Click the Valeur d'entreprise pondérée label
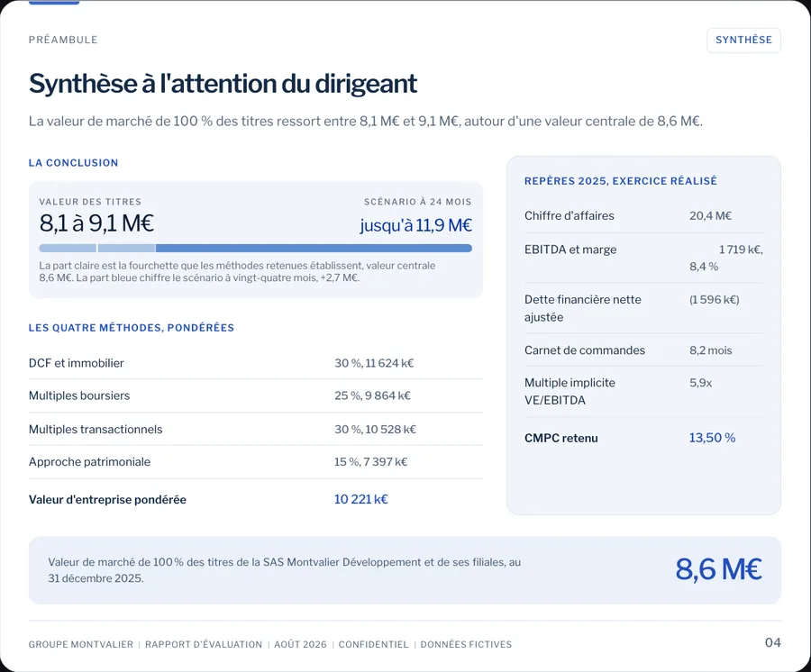Image resolution: width=811 pixels, height=672 pixels. click(x=107, y=499)
